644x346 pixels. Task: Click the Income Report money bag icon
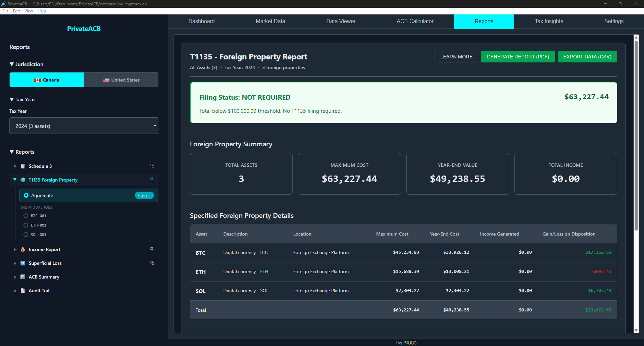click(x=23, y=249)
